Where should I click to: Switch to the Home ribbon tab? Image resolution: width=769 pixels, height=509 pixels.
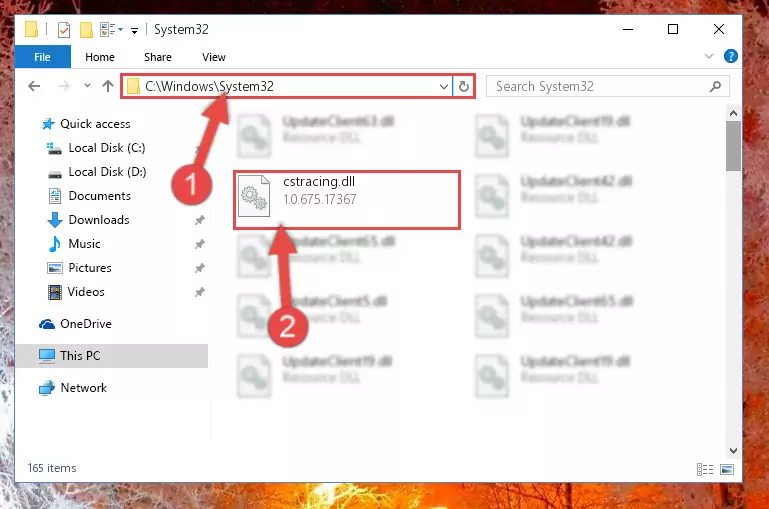tap(100, 57)
